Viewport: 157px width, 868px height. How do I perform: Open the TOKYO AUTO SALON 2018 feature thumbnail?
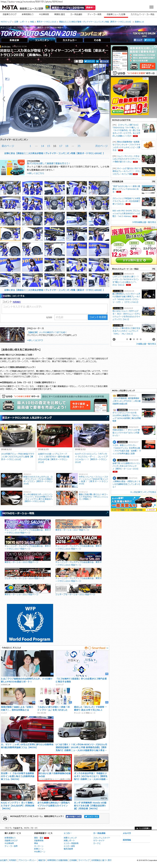pyautogui.click(x=28, y=524)
